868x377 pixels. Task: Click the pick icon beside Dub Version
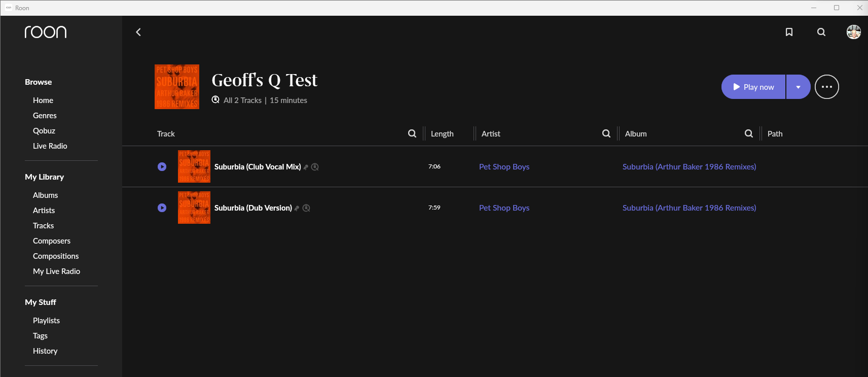pyautogui.click(x=297, y=208)
